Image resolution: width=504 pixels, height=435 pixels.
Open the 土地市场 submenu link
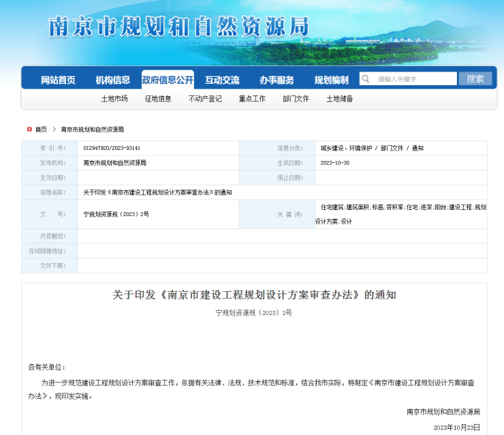[x=114, y=99]
